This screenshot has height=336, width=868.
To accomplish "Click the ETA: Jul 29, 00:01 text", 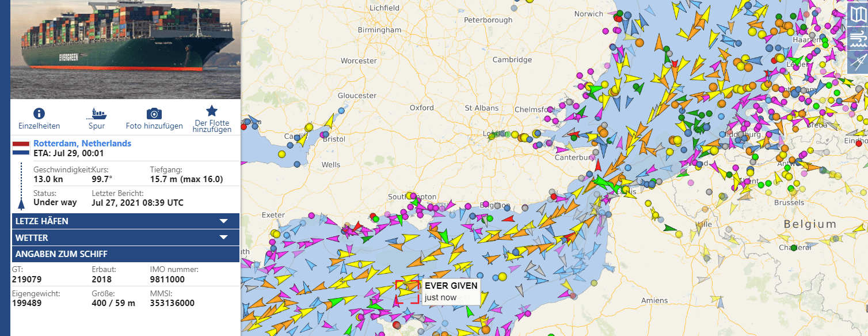I will tap(68, 153).
